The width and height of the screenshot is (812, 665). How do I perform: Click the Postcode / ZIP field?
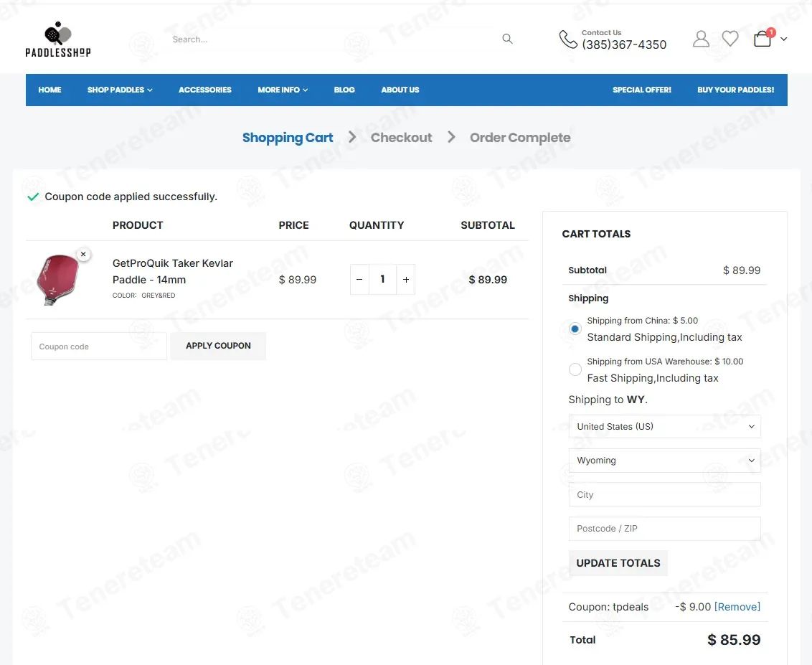click(664, 529)
